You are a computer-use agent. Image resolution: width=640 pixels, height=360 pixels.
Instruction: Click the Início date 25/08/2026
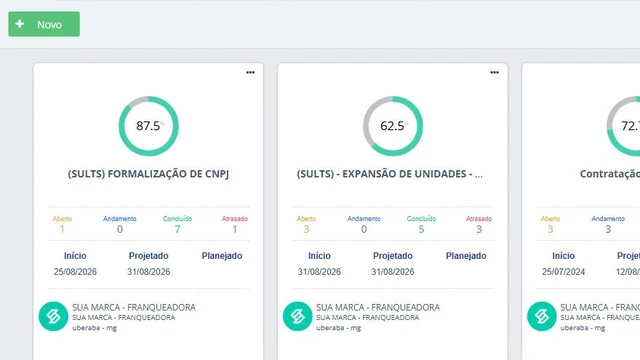click(x=75, y=272)
